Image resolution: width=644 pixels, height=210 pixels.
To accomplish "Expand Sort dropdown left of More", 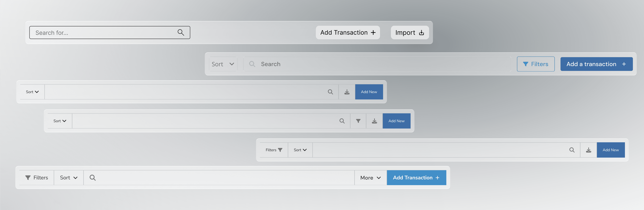I will pos(69,178).
